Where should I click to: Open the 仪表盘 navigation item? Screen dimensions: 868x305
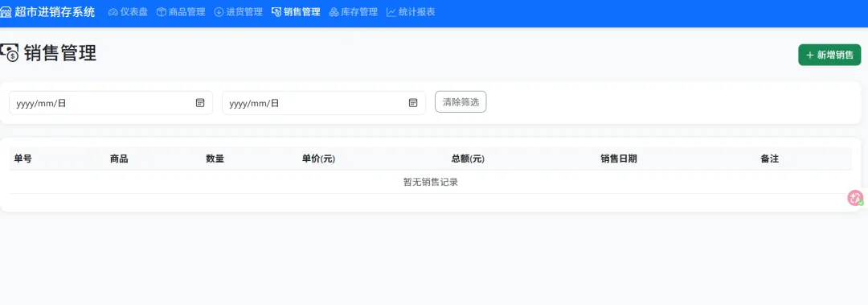point(128,12)
